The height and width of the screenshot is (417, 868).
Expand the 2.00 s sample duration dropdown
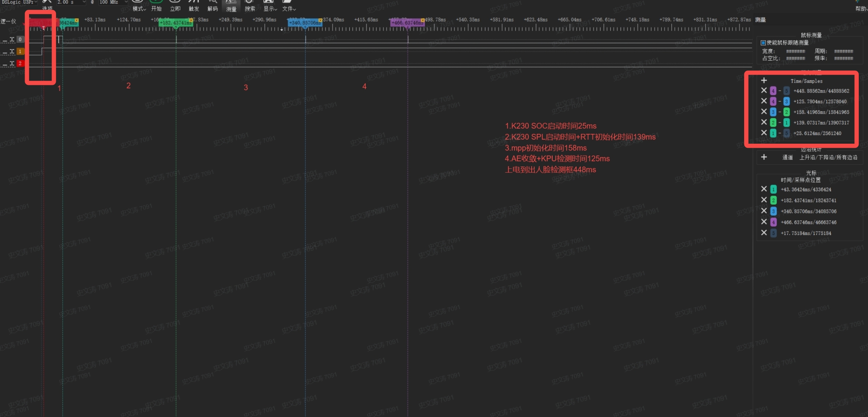pyautogui.click(x=71, y=2)
